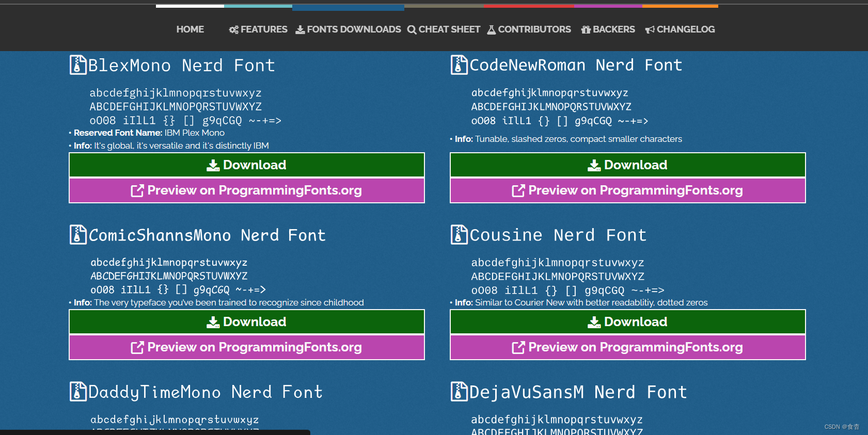The image size is (868, 435).
Task: Click the Cousine Nerd Font heading
Action: click(558, 235)
